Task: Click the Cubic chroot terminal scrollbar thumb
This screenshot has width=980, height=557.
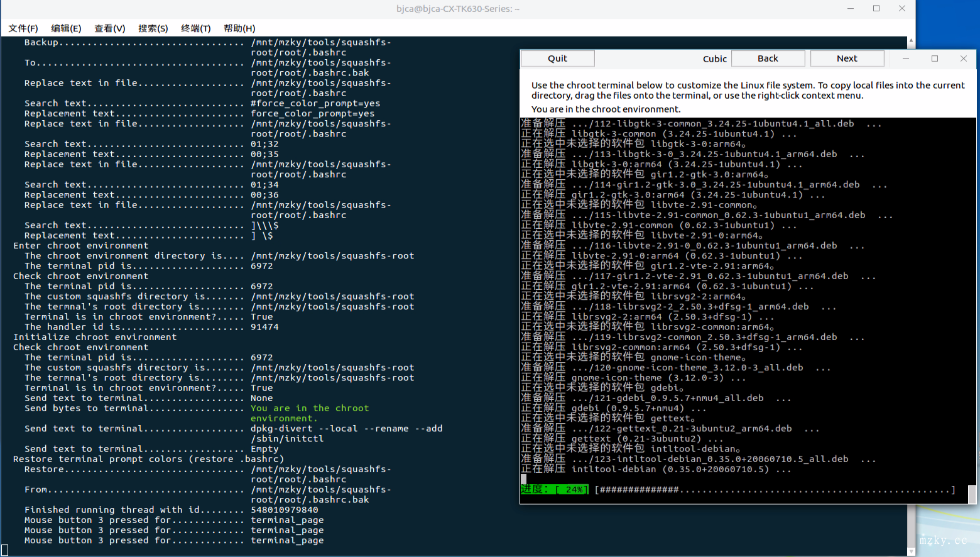Action: coord(972,494)
